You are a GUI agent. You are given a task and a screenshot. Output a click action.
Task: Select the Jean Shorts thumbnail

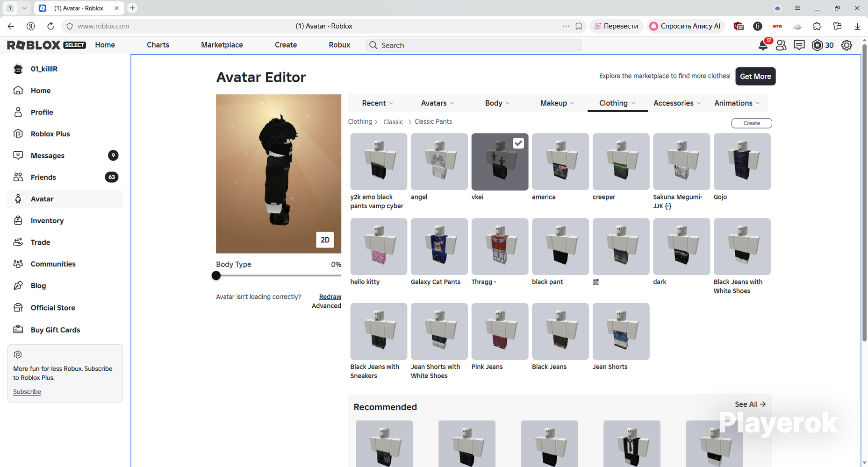coord(621,332)
